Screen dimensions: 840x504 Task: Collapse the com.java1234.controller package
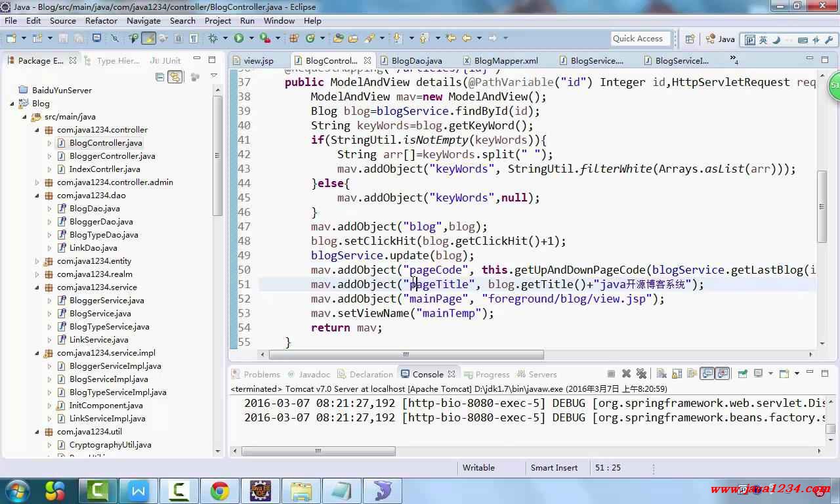coord(37,130)
